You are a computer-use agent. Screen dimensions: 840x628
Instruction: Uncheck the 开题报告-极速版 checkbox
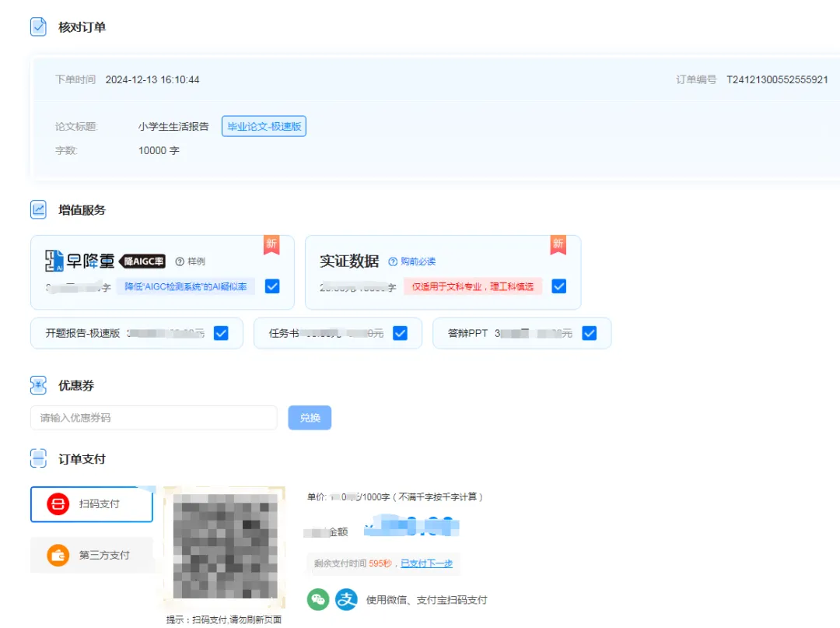(x=221, y=333)
